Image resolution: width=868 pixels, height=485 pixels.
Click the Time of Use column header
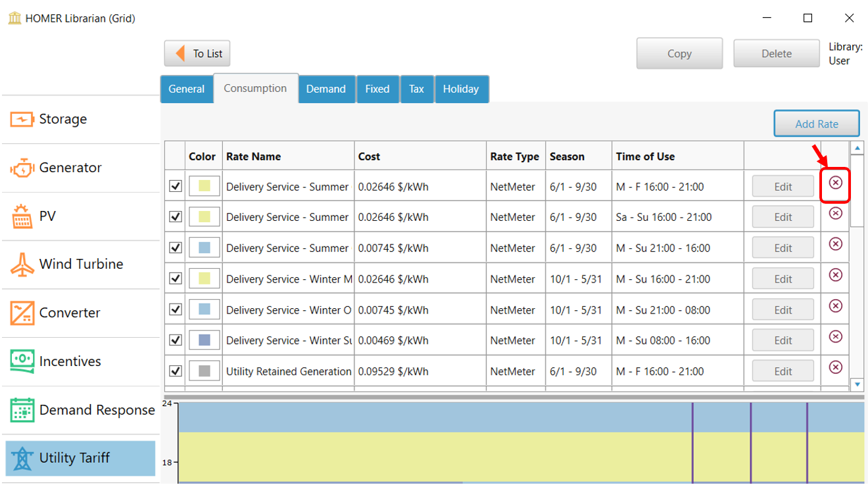pyautogui.click(x=678, y=156)
